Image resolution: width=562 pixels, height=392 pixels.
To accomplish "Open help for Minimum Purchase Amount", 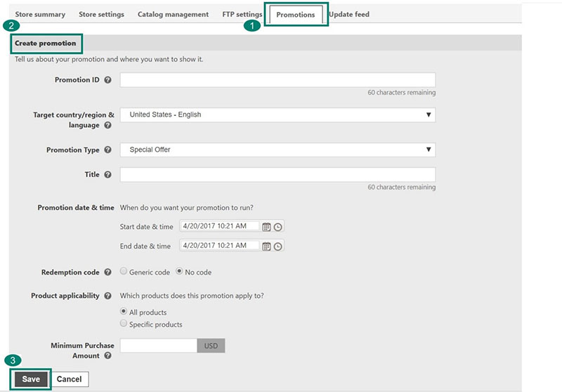I will click(x=107, y=355).
